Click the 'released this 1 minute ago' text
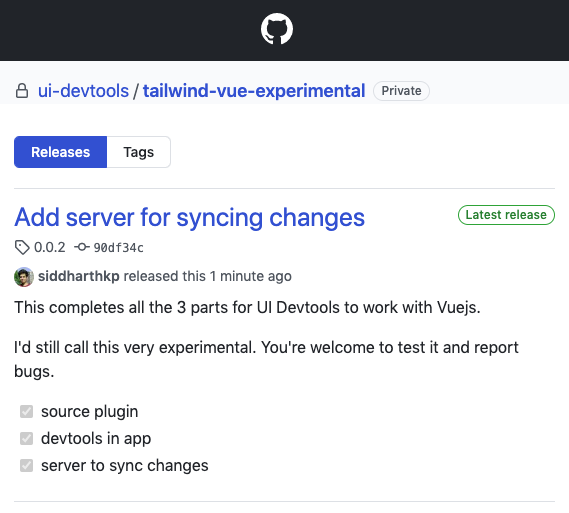The width and height of the screenshot is (569, 513). coord(208,276)
